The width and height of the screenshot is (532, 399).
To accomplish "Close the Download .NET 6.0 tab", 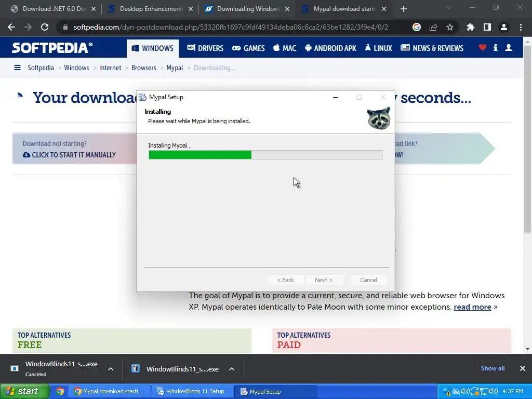I will 94,9.
